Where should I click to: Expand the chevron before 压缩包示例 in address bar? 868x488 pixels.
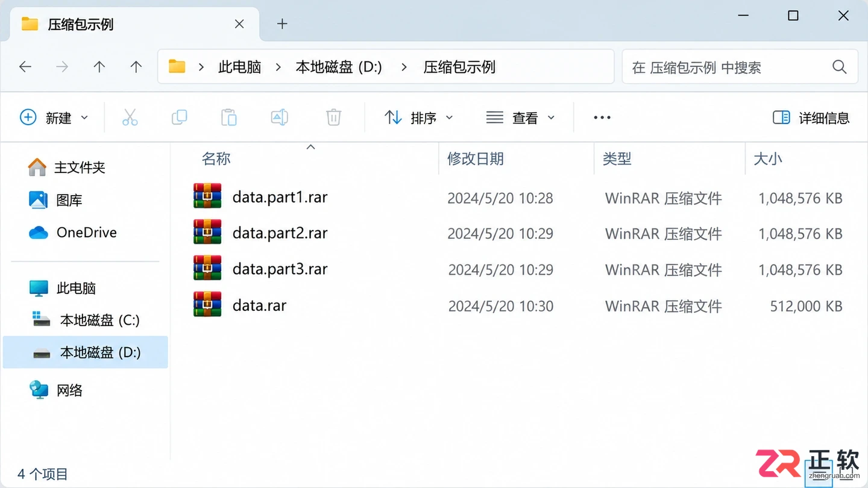point(404,67)
